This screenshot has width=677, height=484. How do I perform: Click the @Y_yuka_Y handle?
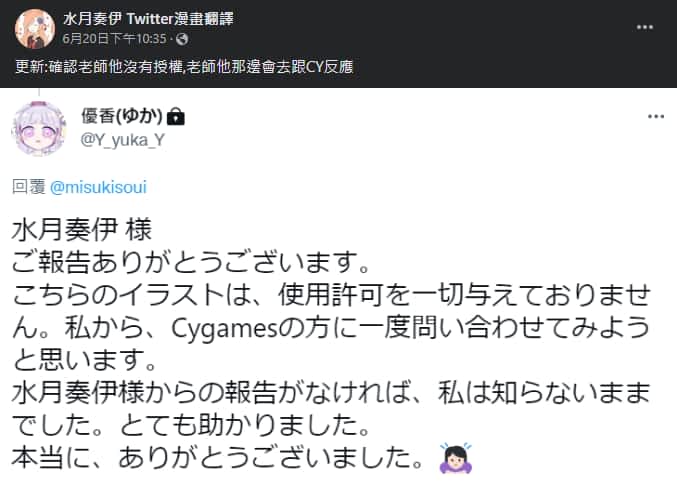123,140
